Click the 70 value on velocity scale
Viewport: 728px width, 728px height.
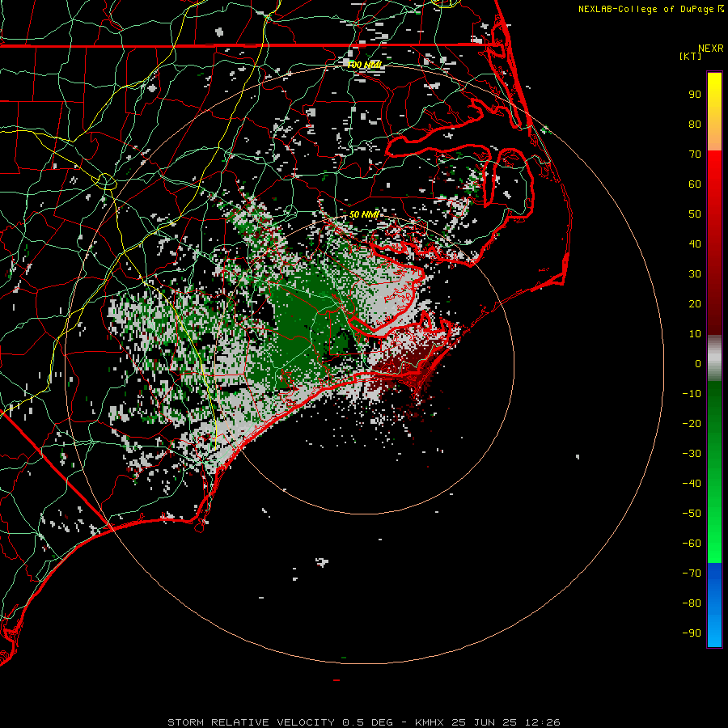pyautogui.click(x=695, y=154)
